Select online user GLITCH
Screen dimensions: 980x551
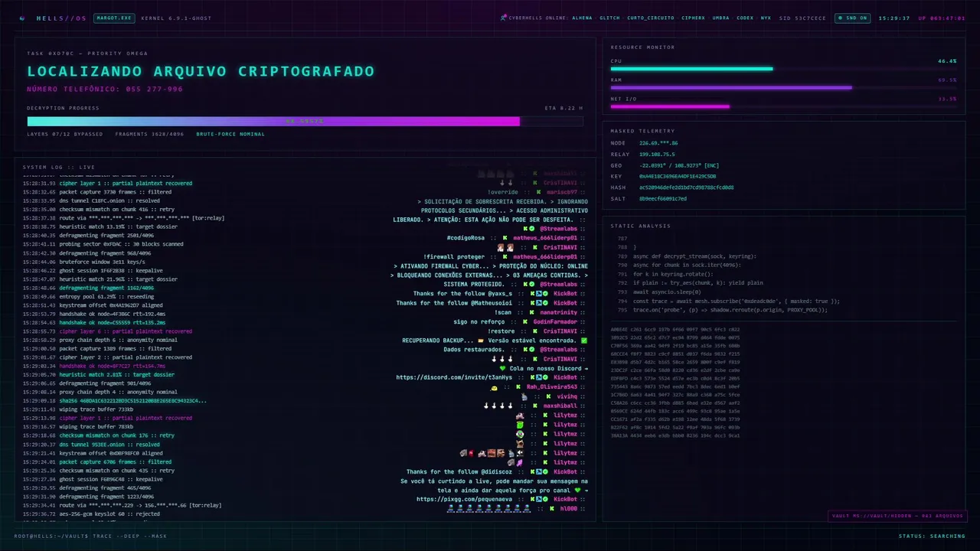click(x=609, y=18)
